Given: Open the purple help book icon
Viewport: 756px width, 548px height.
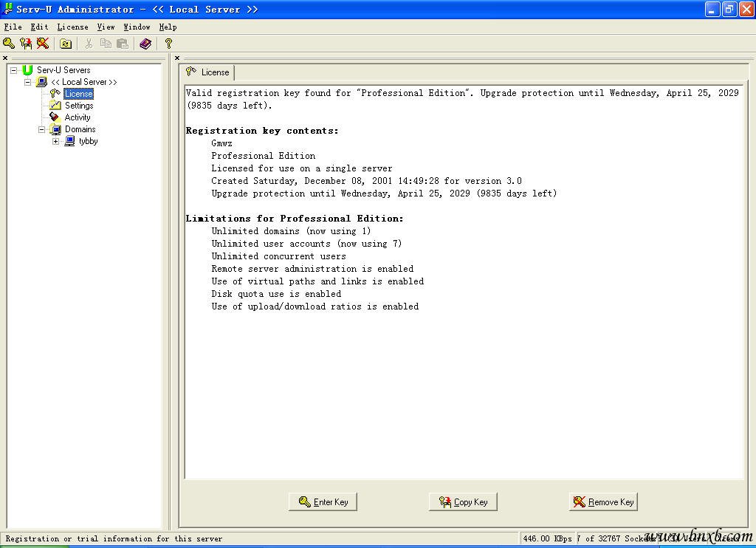Looking at the screenshot, I should coord(145,44).
